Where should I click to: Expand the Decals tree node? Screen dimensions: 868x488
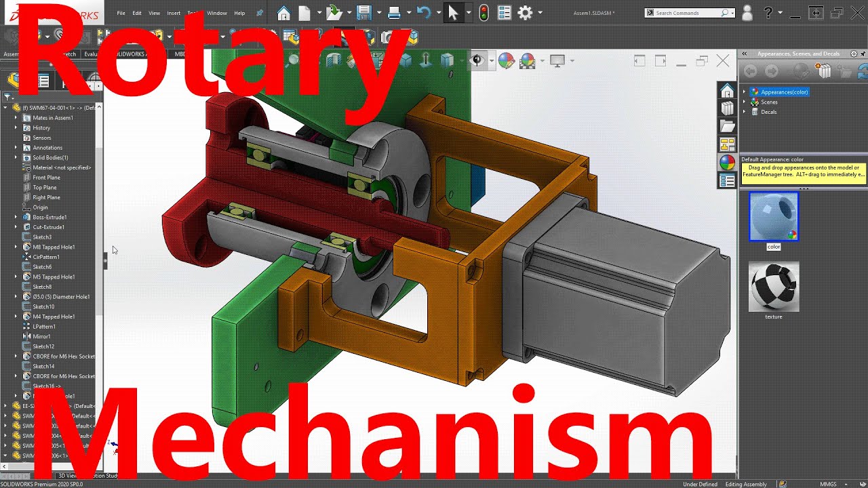(x=744, y=112)
